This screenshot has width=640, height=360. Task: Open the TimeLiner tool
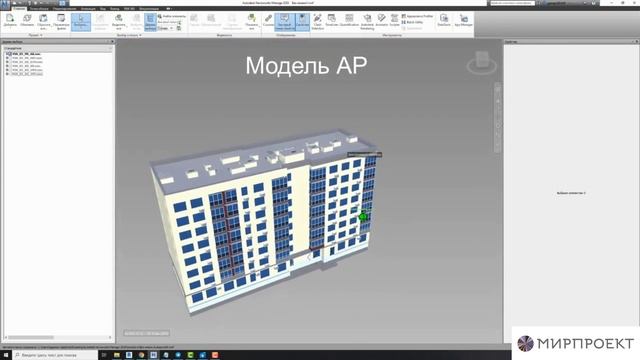[x=331, y=21]
